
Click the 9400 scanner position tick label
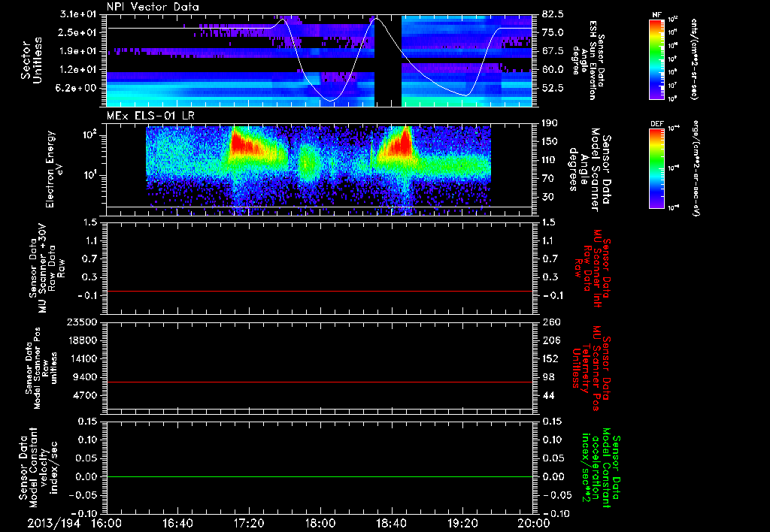84,377
